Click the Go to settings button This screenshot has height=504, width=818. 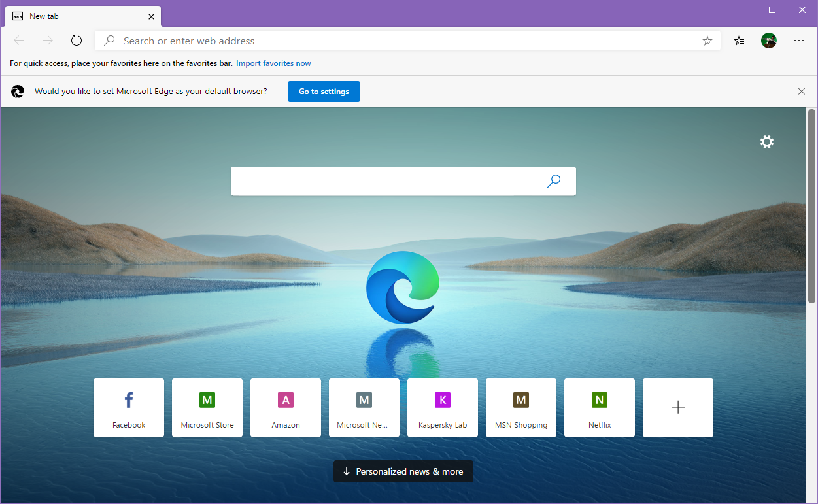(324, 92)
